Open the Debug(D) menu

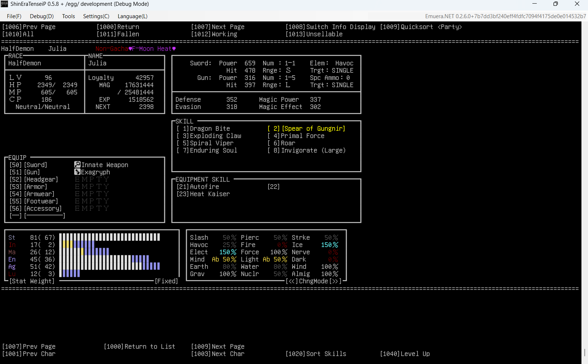pos(41,16)
